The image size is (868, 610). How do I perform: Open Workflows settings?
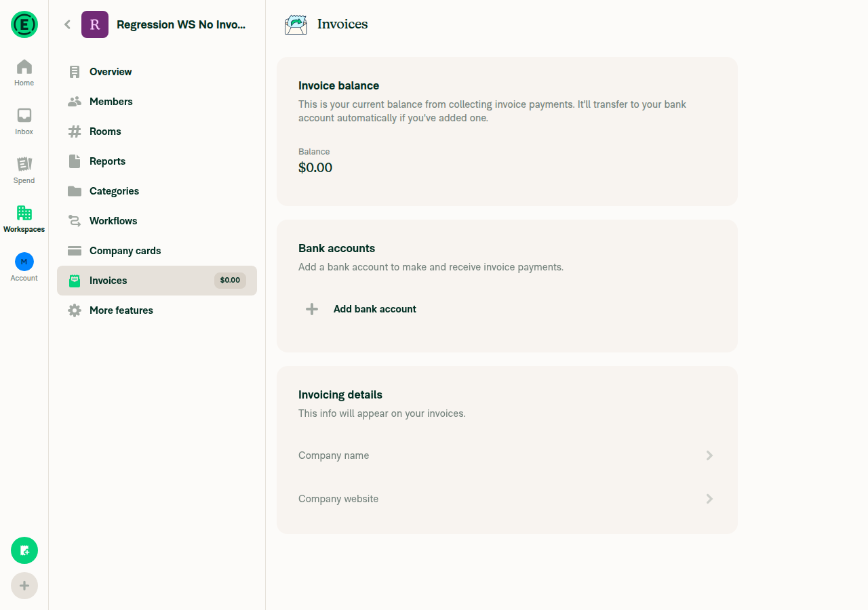(157, 221)
